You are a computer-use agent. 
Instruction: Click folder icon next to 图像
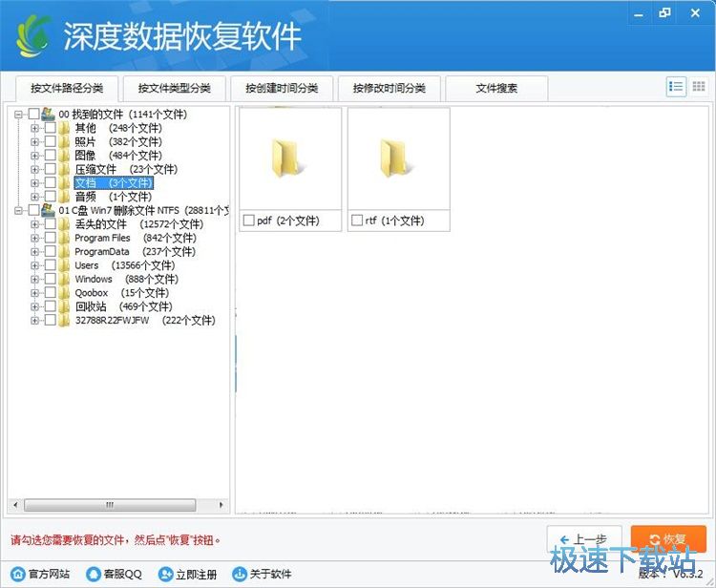[x=64, y=156]
